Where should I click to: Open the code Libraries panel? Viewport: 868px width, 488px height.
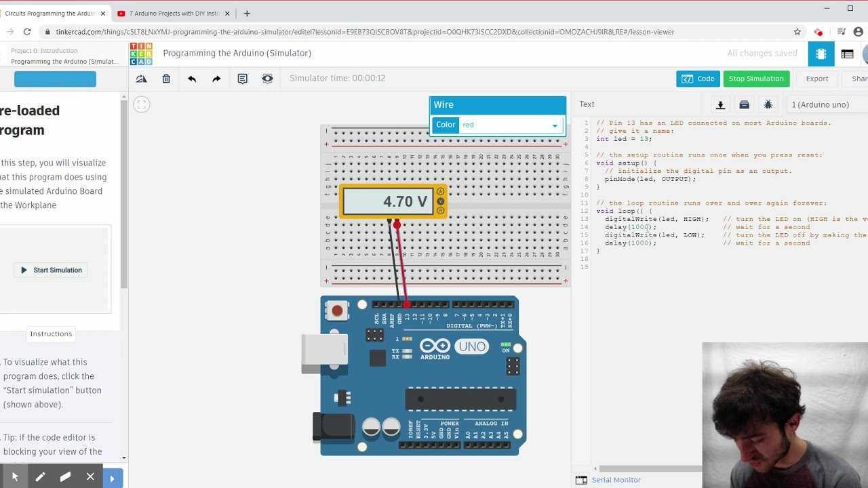tap(744, 104)
